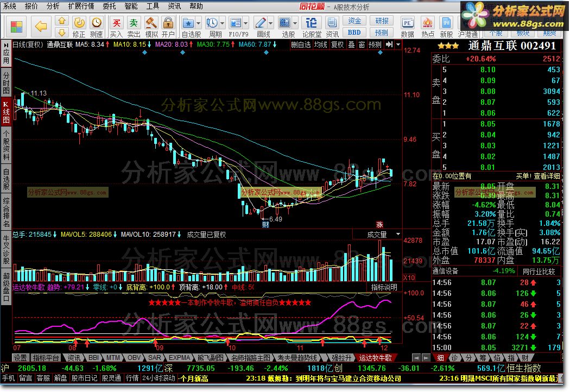Switch to the MTM indicator tab
The height and width of the screenshot is (392, 570).
coord(113,358)
